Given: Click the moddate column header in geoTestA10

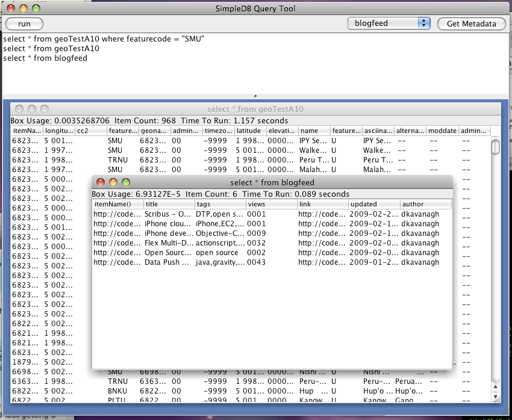Looking at the screenshot, I should click(x=443, y=131).
